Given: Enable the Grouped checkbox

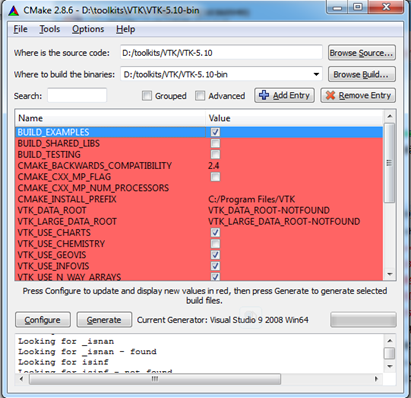Looking at the screenshot, I should (147, 96).
